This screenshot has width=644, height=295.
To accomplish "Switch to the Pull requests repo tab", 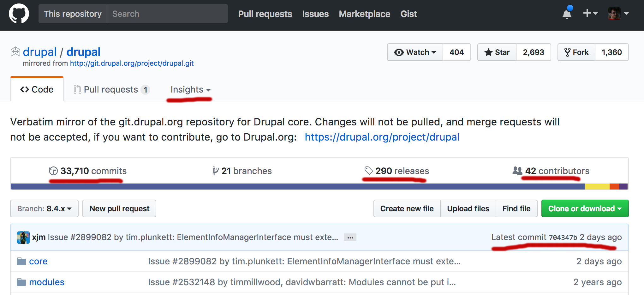I will coord(112,89).
